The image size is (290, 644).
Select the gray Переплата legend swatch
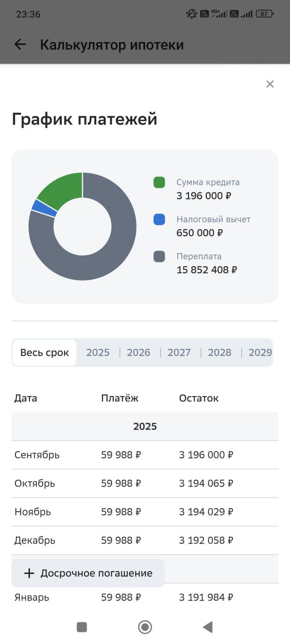159,257
